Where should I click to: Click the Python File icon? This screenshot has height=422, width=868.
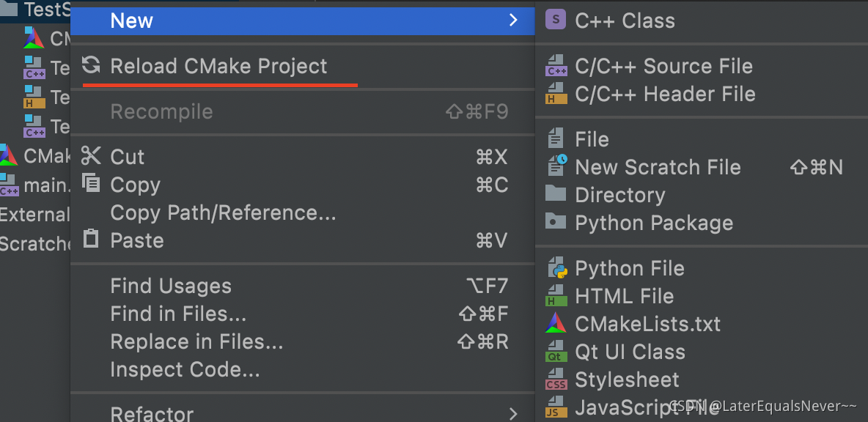coord(556,268)
